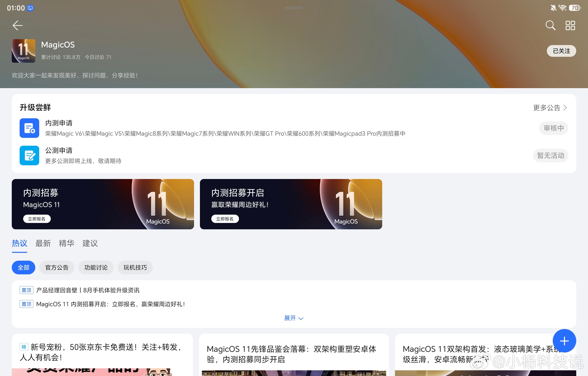Open the four-square grid menu icon
588x376 pixels.
click(570, 25)
